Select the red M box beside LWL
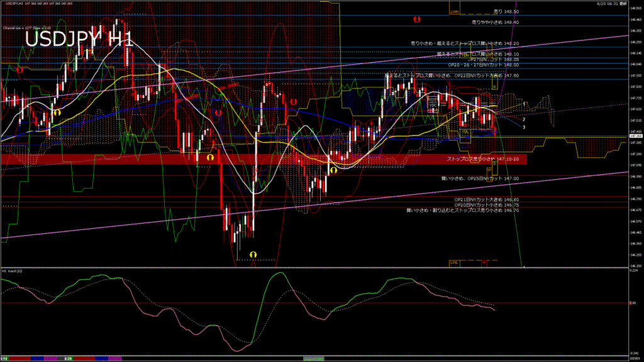 point(484,262)
